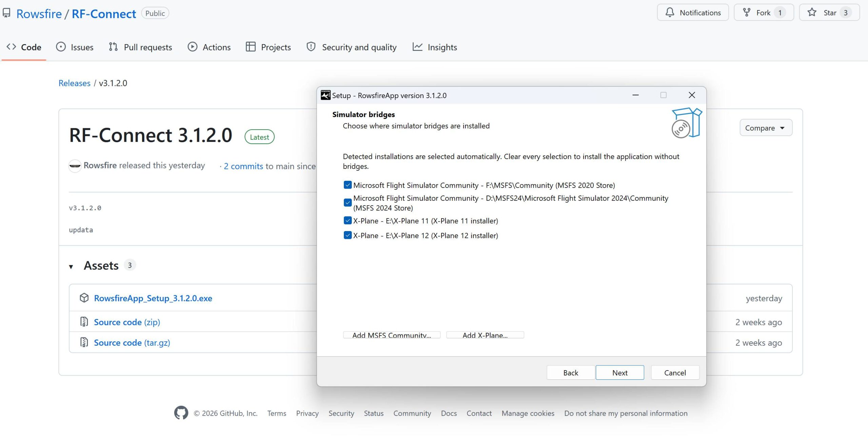
Task: Click the Star button label
Action: tap(830, 13)
